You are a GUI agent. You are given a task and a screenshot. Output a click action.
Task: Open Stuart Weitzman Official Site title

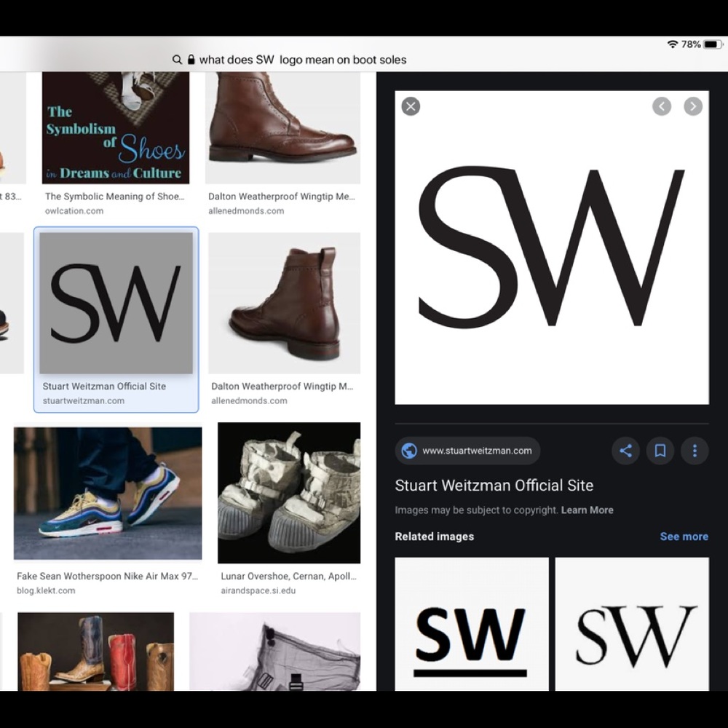pyautogui.click(x=494, y=485)
